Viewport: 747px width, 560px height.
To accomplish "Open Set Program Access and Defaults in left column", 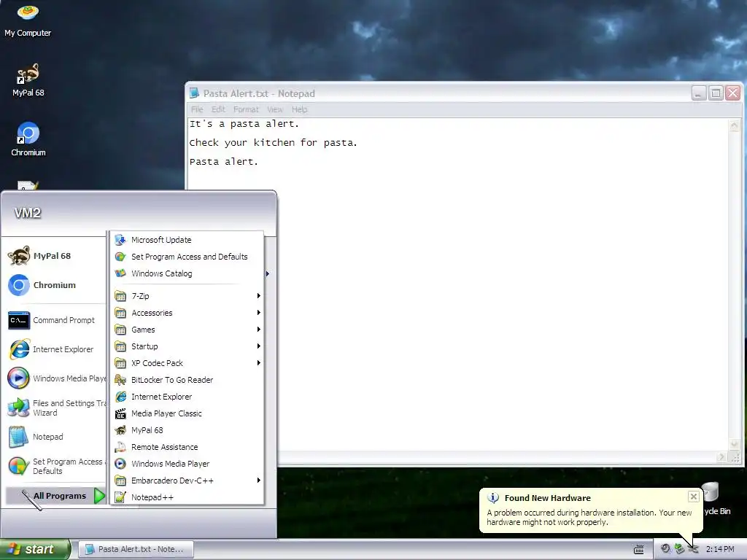I will pos(56,466).
